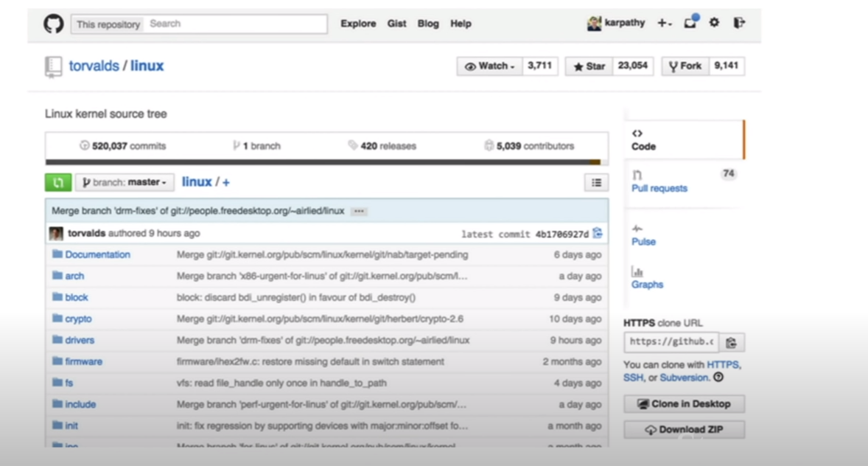This screenshot has height=466, width=868.
Task: Open the init folder
Action: click(71, 426)
